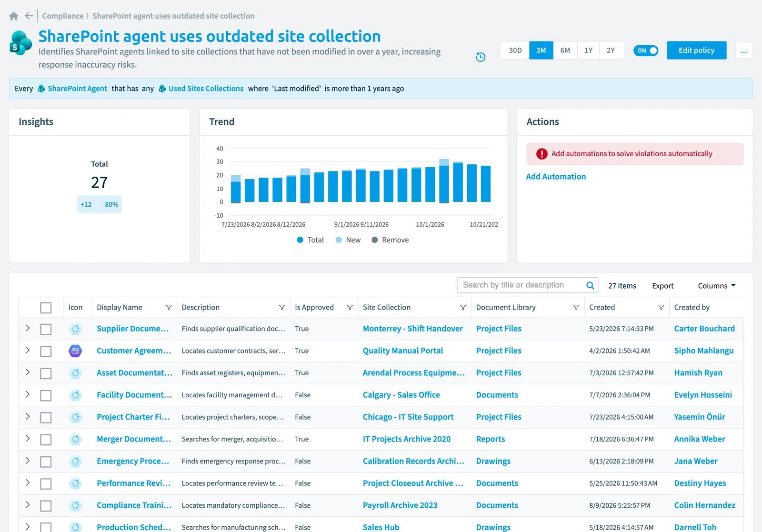Toggle the Total series legend swatch
Image resolution: width=762 pixels, height=532 pixels.
point(300,240)
